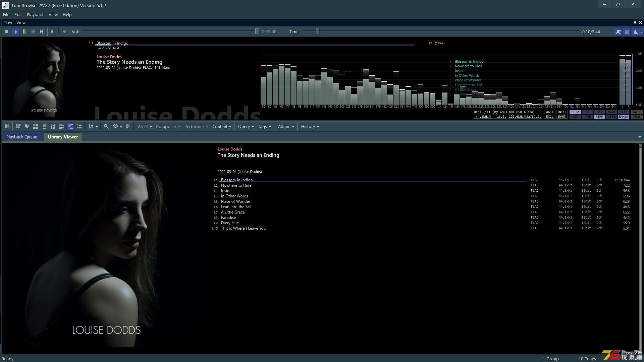Switch to small grid view icon
This screenshot has width=644, height=362.
[x=53, y=126]
